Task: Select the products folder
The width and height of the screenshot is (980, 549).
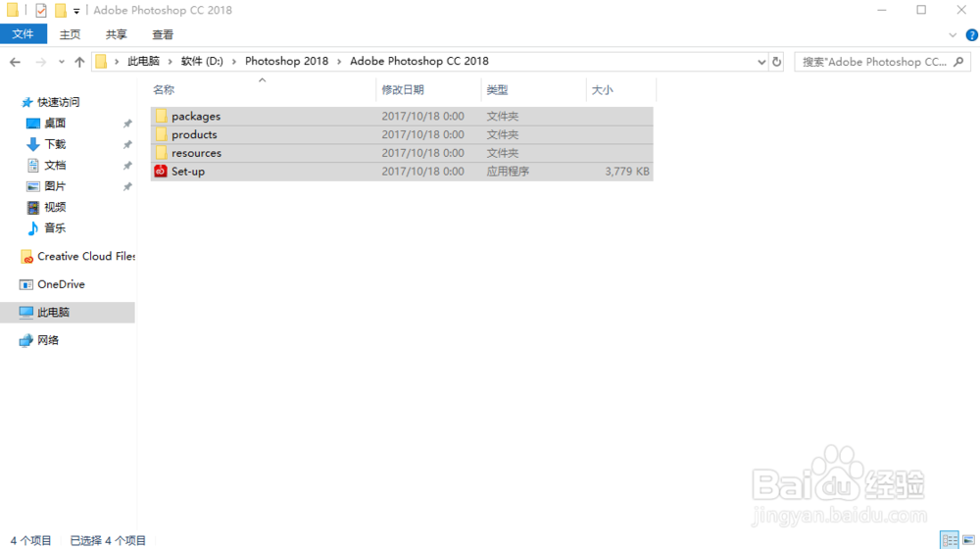Action: pos(402,134)
